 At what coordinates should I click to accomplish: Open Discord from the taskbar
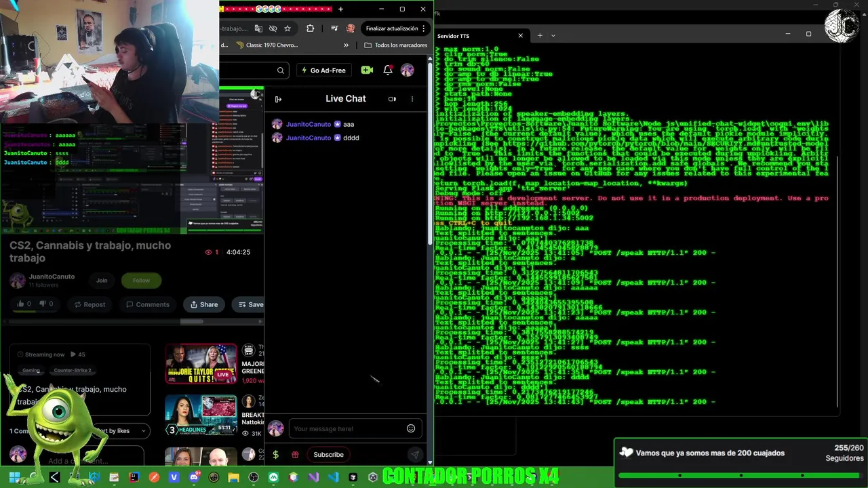194,477
